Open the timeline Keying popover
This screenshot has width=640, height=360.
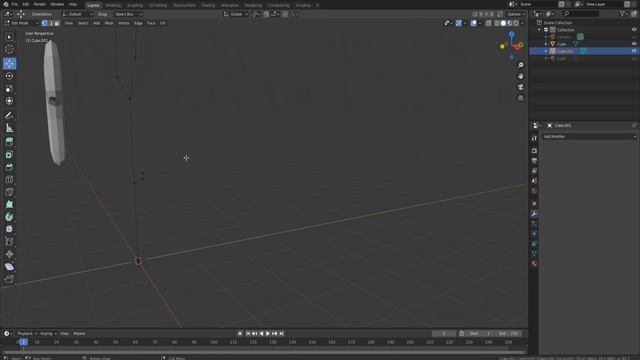pos(48,333)
